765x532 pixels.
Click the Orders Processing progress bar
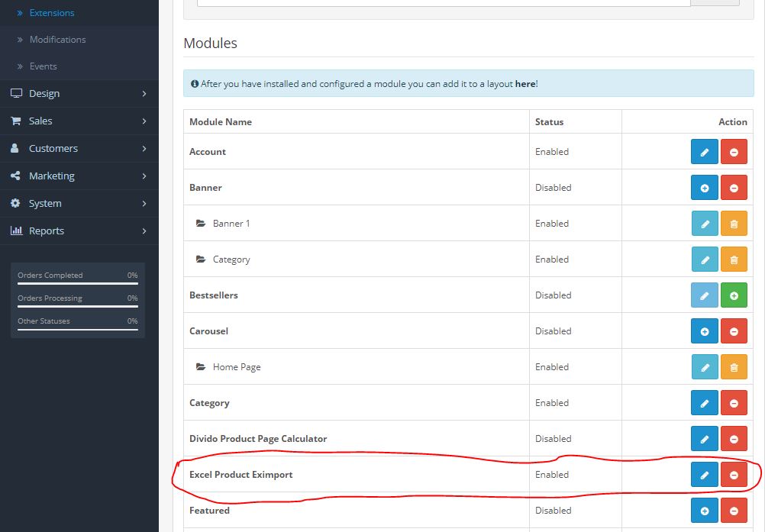(x=78, y=306)
